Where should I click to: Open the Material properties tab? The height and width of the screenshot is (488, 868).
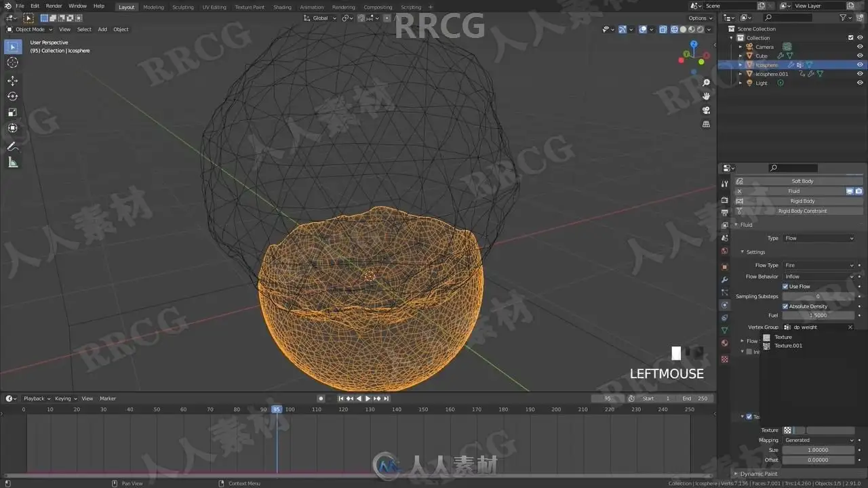[724, 343]
